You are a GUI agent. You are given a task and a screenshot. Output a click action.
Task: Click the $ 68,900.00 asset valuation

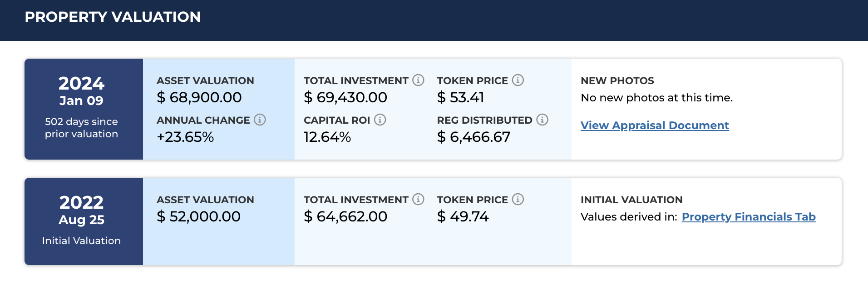click(199, 97)
